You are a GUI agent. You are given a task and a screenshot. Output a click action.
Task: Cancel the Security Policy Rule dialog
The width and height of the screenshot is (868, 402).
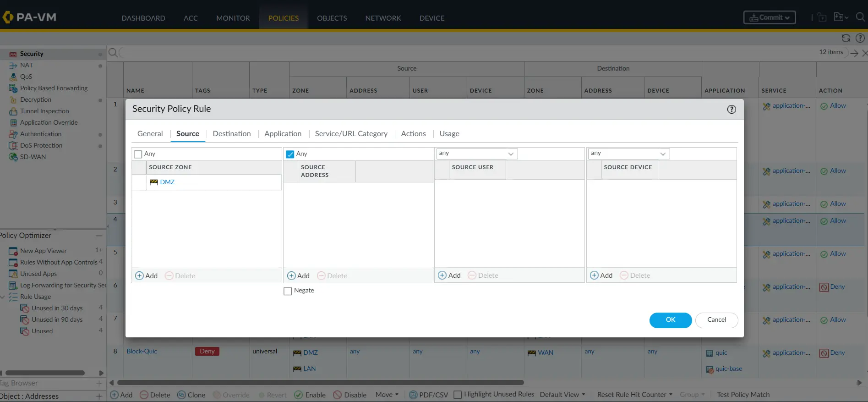pos(716,320)
